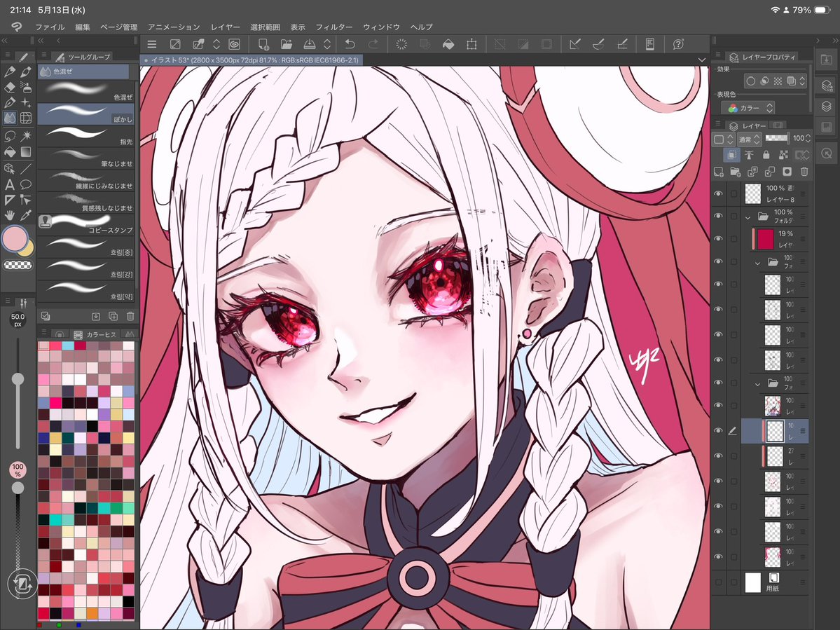Screen dimensions: 840x630
Task: Select the コピースタンプ sub tool
Action: tap(85, 224)
